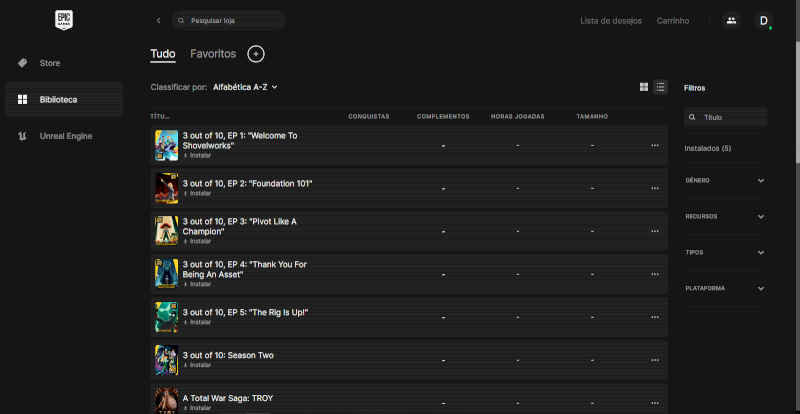Open the Unreal Engine section label
This screenshot has height=414, width=800.
pos(66,136)
